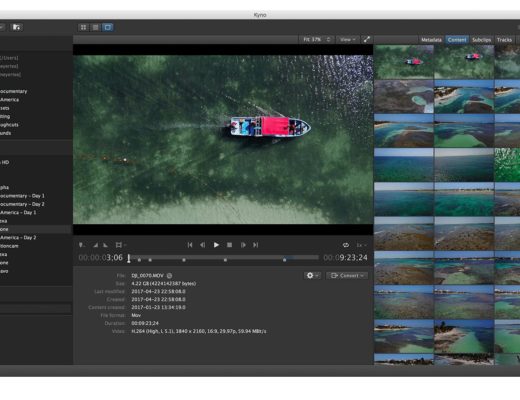Select the highlighted single player view button
This screenshot has width=520, height=400.
tap(108, 27)
